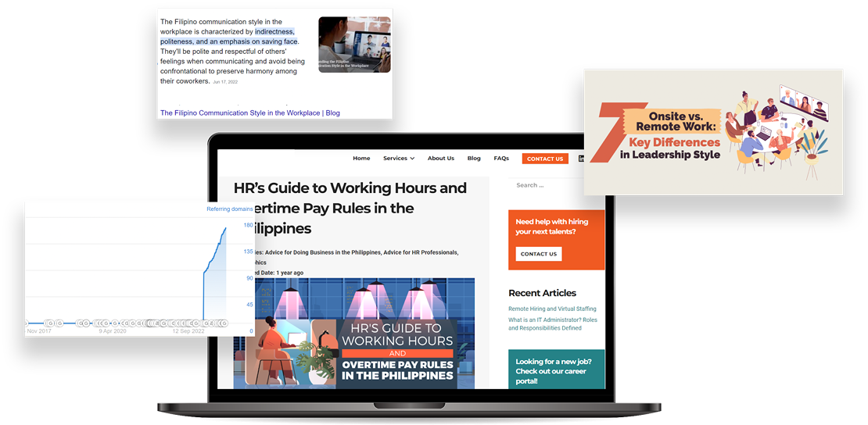Navigate to the Blog menu item

474,159
